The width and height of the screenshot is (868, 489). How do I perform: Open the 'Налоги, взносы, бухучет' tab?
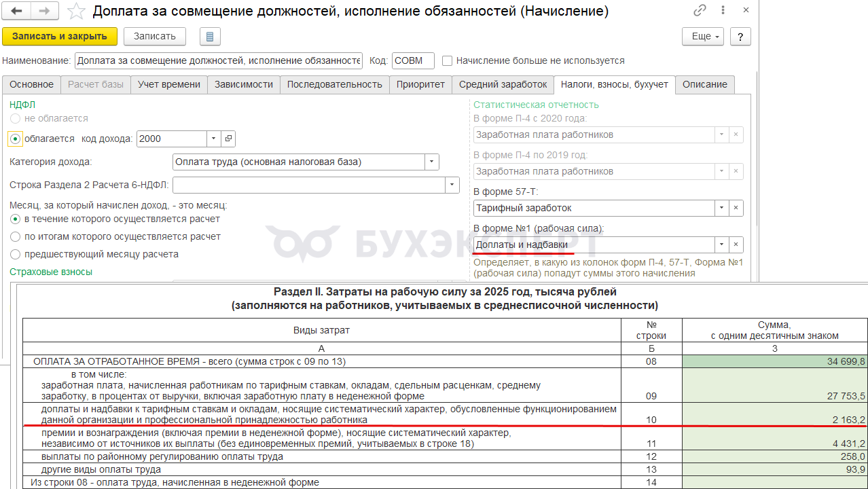(x=615, y=85)
